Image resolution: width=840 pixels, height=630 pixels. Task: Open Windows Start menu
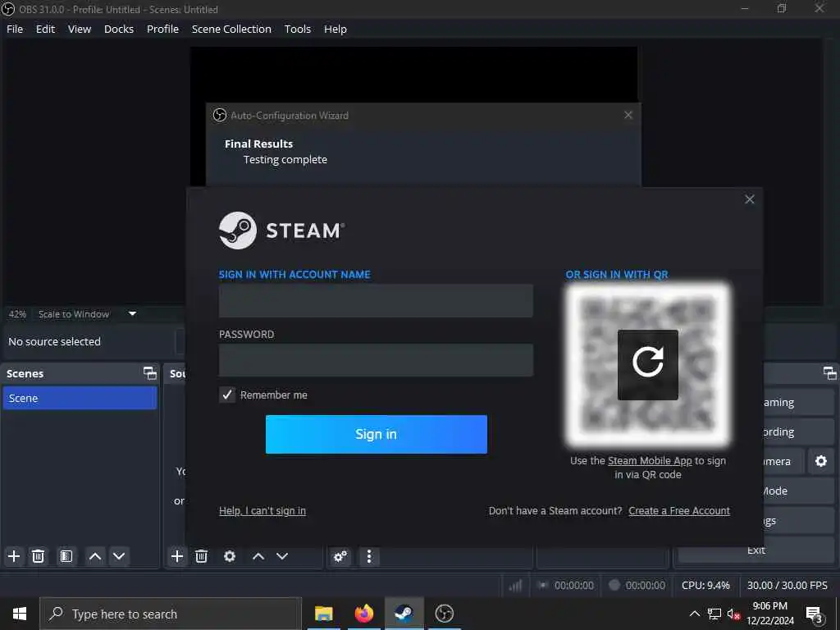click(x=20, y=614)
